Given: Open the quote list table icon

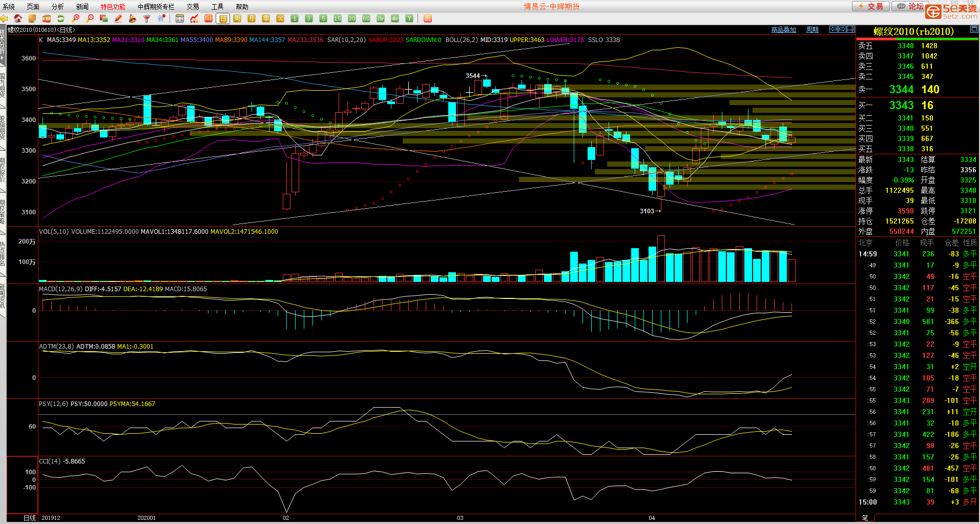Looking at the screenshot, I should click(x=180, y=18).
